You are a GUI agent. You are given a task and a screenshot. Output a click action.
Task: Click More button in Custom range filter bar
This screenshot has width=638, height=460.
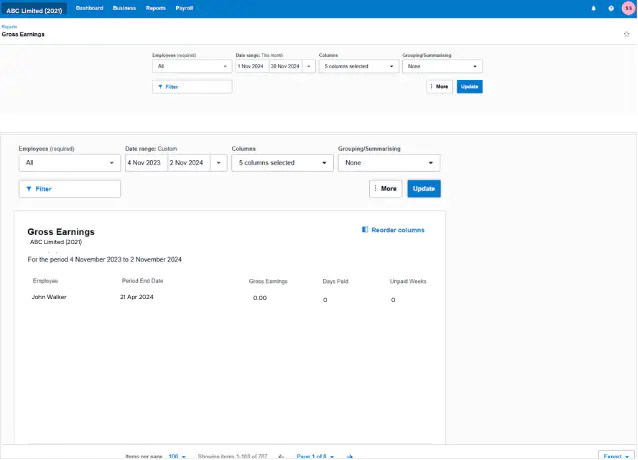pos(386,189)
